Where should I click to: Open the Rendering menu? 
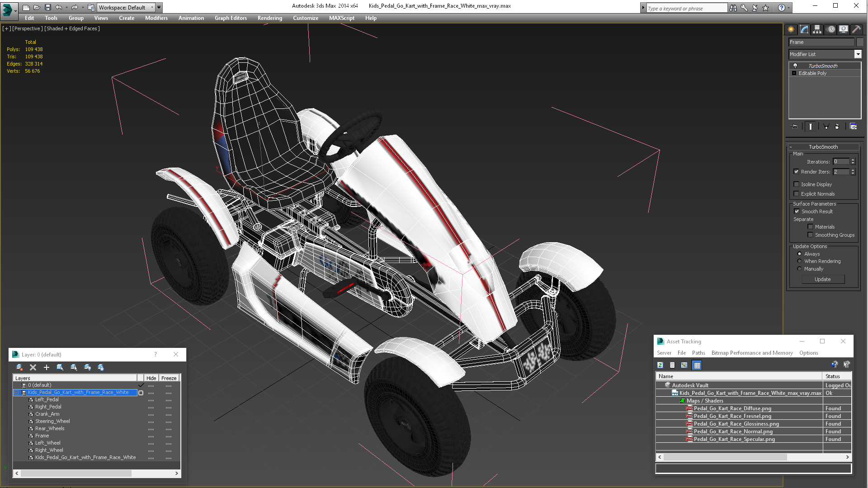pyautogui.click(x=269, y=18)
